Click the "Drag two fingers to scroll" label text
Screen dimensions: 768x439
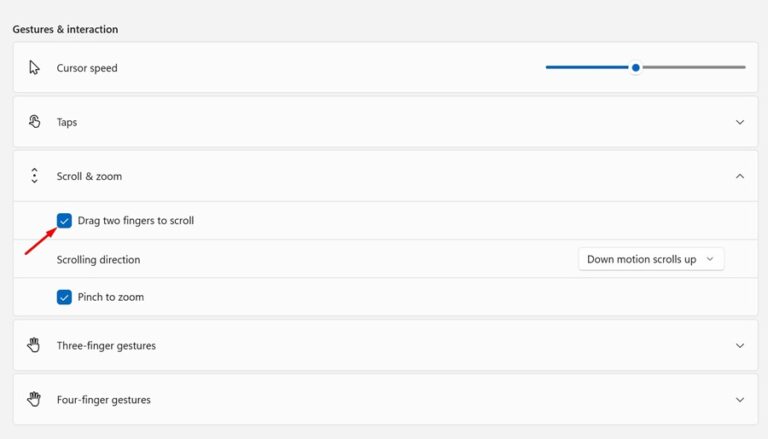click(x=136, y=220)
